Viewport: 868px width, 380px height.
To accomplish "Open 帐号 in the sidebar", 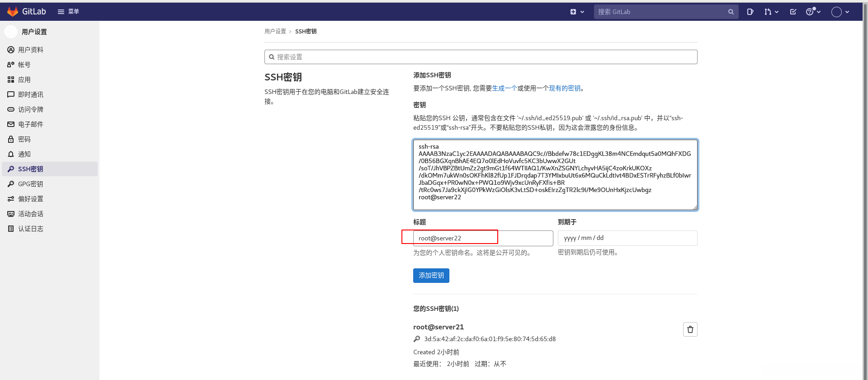I will [x=50, y=65].
